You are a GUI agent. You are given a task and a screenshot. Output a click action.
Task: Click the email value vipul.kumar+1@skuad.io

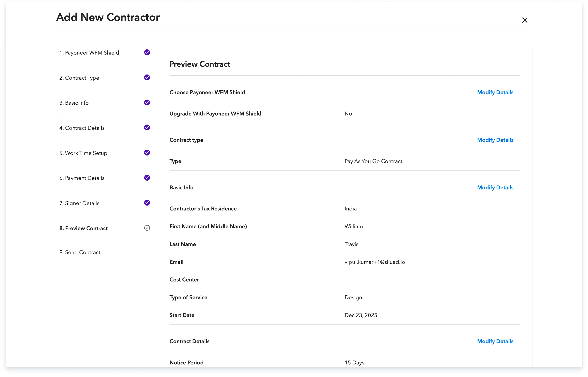coord(375,262)
